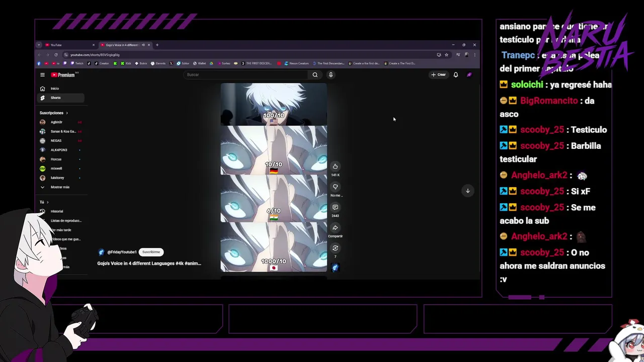Open THE FIRST DESCEN... bookmark
Image resolution: width=644 pixels, height=362 pixels.
click(x=257, y=63)
